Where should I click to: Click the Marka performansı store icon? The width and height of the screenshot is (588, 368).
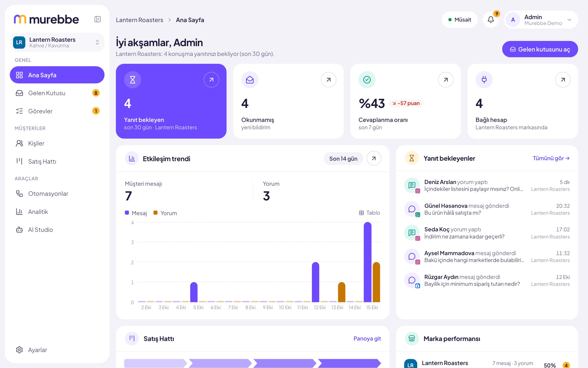(x=412, y=339)
